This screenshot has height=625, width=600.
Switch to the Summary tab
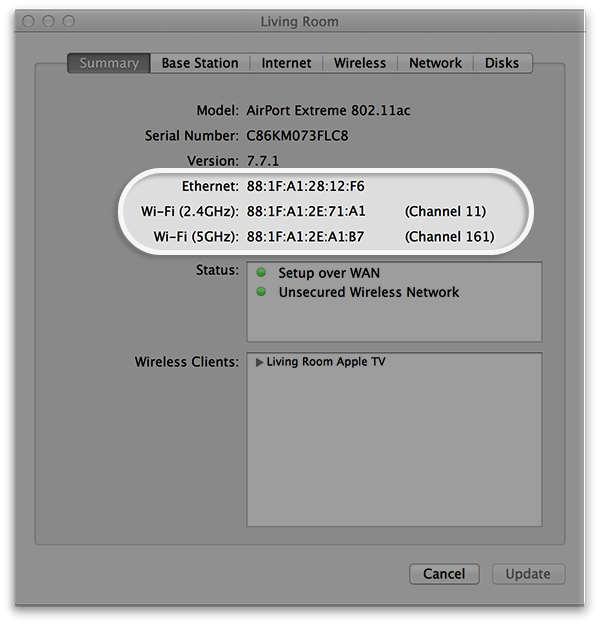click(109, 63)
